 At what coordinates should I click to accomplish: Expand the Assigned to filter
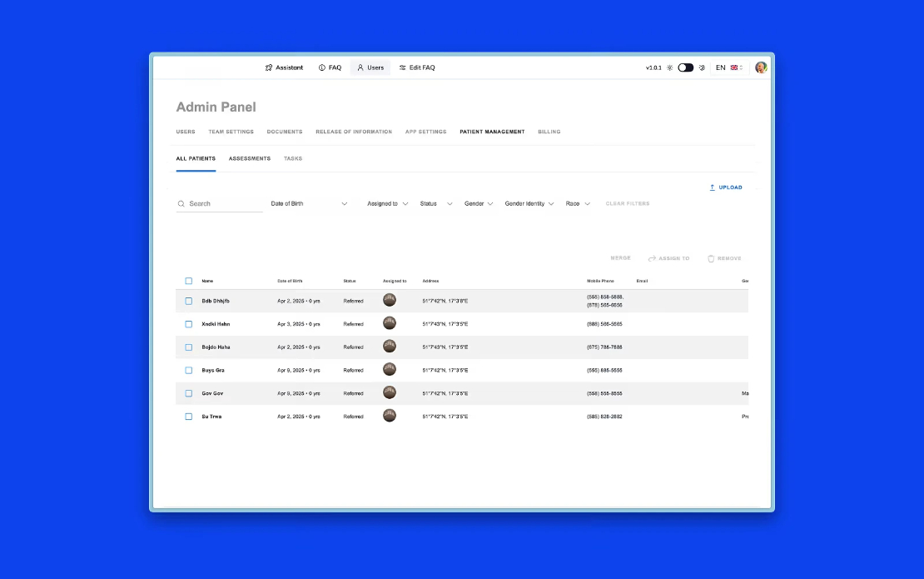tap(387, 204)
